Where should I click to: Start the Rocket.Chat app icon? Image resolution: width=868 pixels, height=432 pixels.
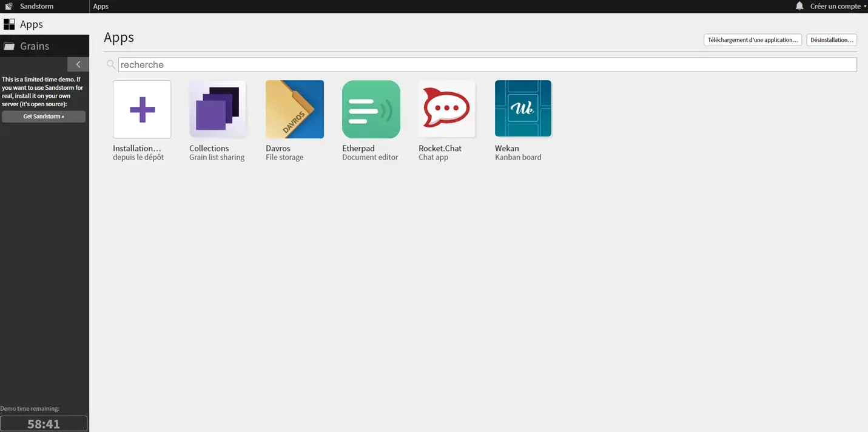coord(447,109)
